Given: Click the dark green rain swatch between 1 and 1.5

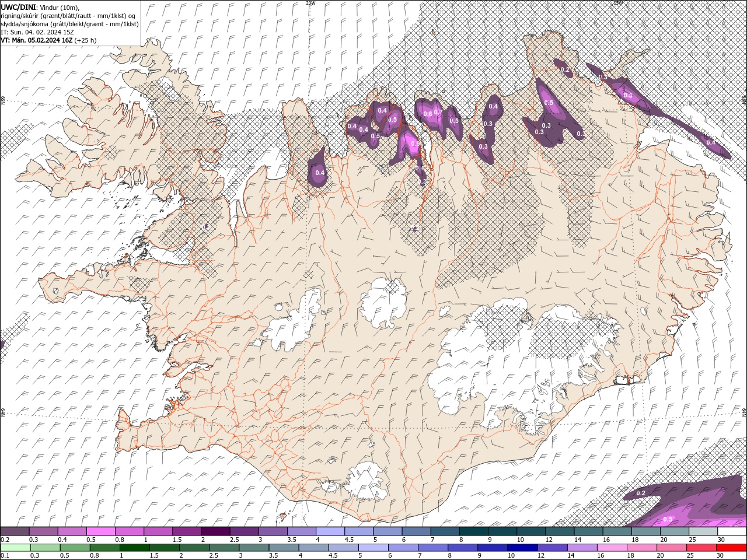Looking at the screenshot, I should point(135,548).
